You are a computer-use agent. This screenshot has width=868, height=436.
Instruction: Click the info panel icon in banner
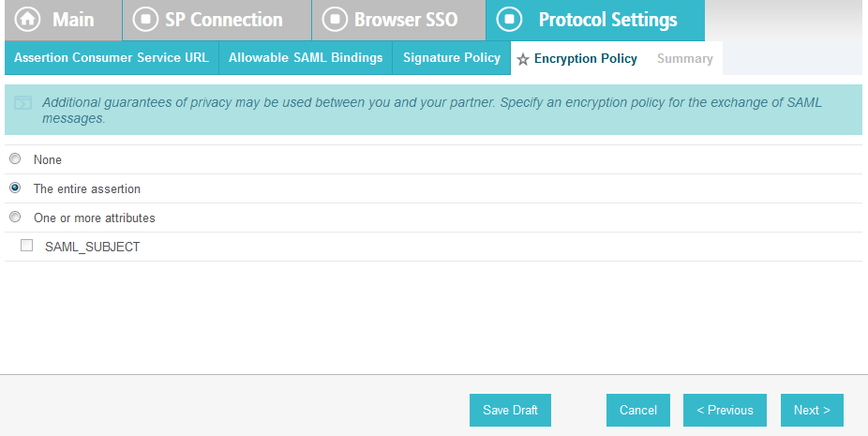22,103
